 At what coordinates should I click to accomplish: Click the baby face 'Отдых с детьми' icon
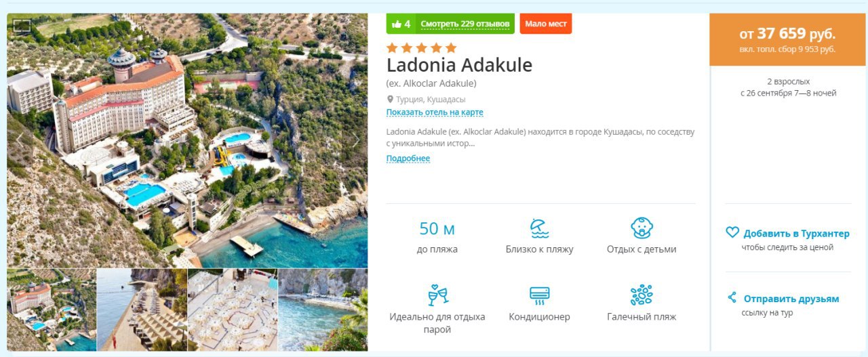[x=642, y=228]
